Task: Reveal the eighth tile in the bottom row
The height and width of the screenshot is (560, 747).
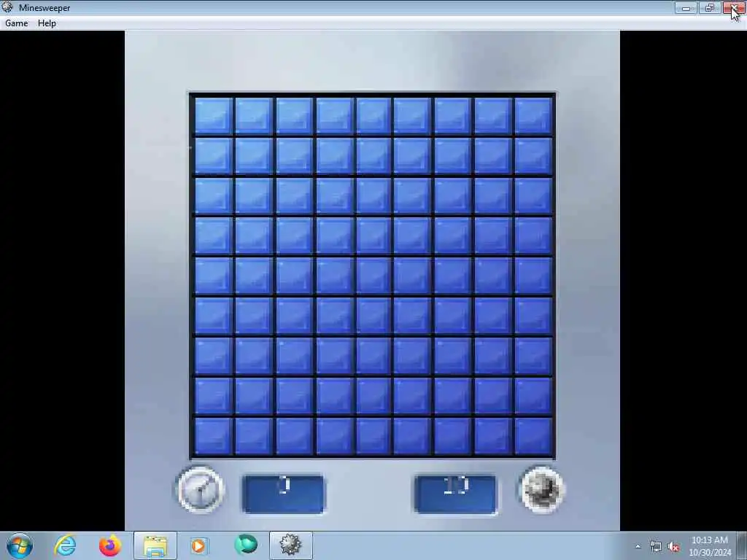Action: [x=492, y=436]
